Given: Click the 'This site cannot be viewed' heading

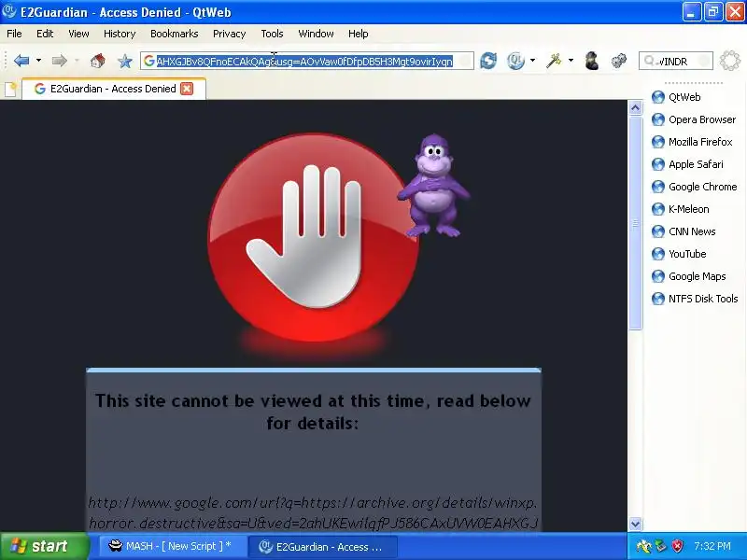Looking at the screenshot, I should click(313, 412).
